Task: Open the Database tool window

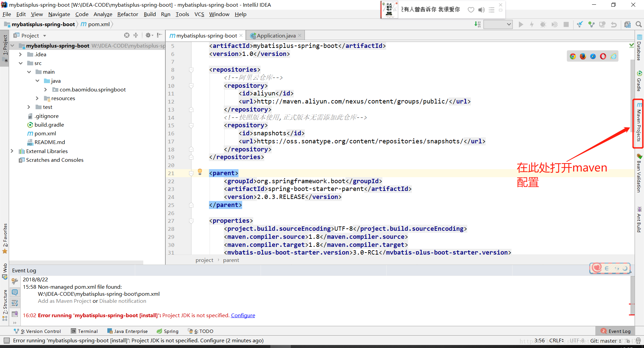Action: [639, 48]
